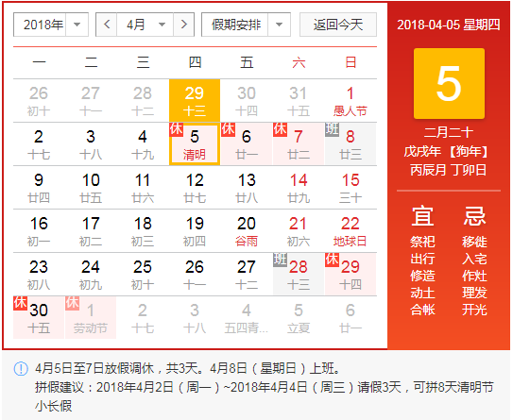Open the 2018年 year dropdown

click(x=51, y=25)
